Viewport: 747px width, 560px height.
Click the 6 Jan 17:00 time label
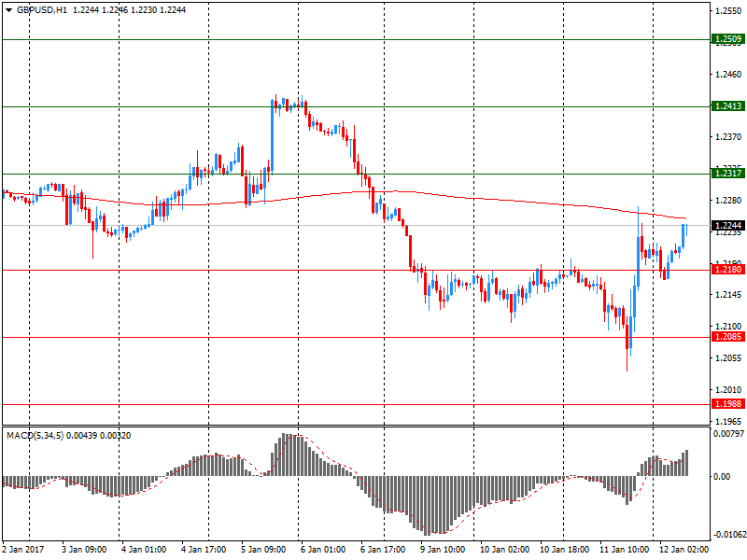pyautogui.click(x=383, y=550)
